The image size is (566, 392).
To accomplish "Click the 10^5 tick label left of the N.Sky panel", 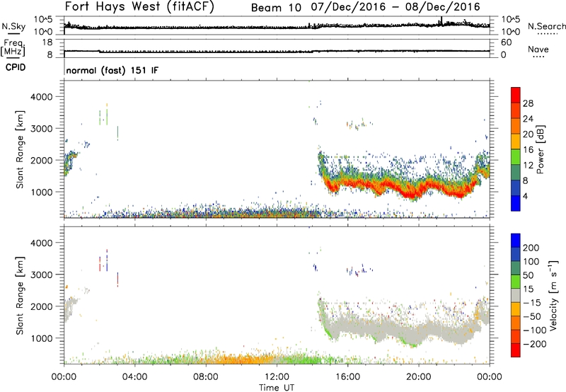I will click(43, 19).
